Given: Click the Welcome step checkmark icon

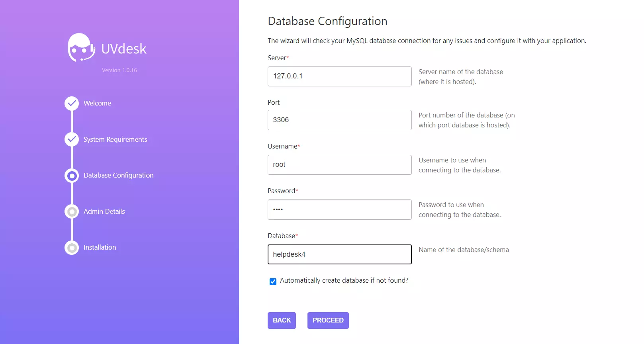Looking at the screenshot, I should click(72, 104).
